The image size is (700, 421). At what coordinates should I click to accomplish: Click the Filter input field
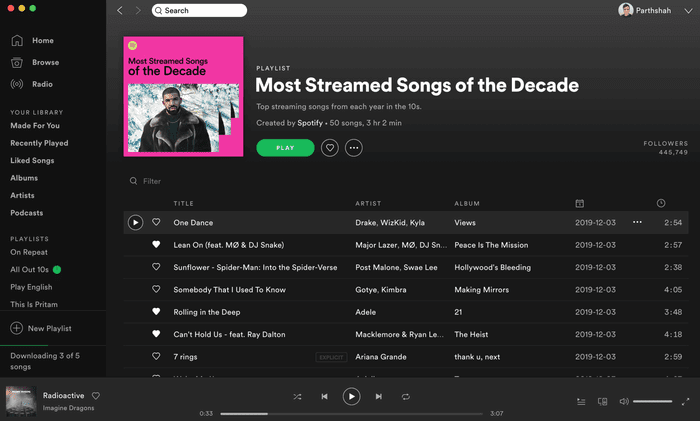click(152, 181)
